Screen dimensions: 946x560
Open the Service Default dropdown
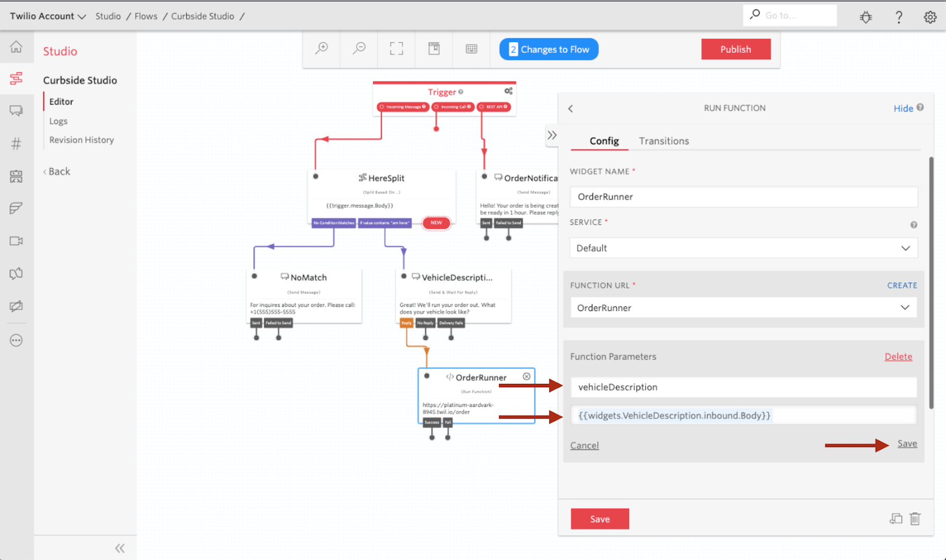[x=744, y=248]
